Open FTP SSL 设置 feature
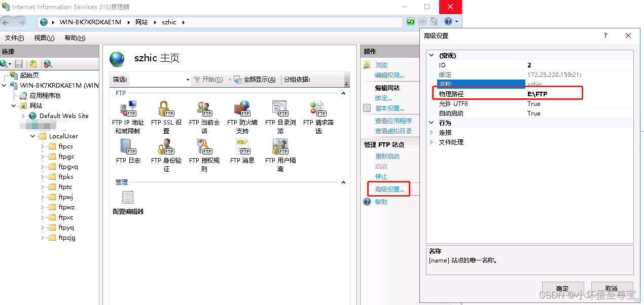This screenshot has height=305, width=644. (x=166, y=117)
